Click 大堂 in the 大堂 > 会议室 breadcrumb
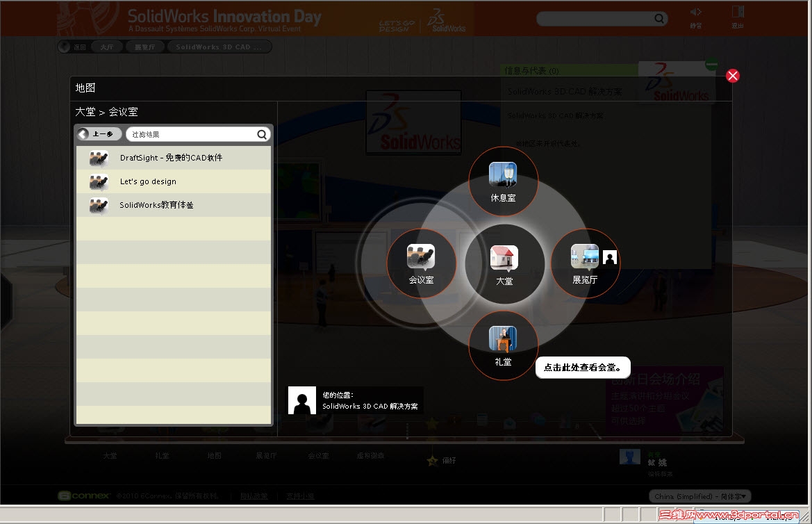The image size is (812, 524). click(85, 112)
